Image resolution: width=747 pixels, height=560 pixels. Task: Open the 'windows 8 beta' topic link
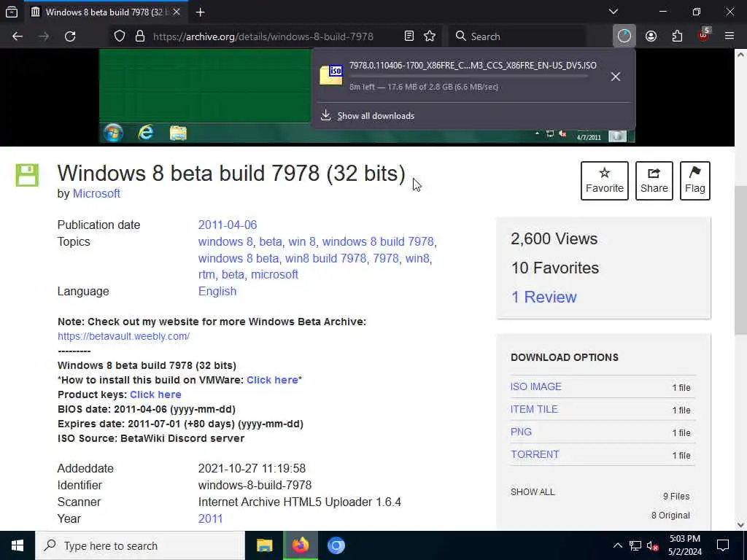(x=239, y=259)
